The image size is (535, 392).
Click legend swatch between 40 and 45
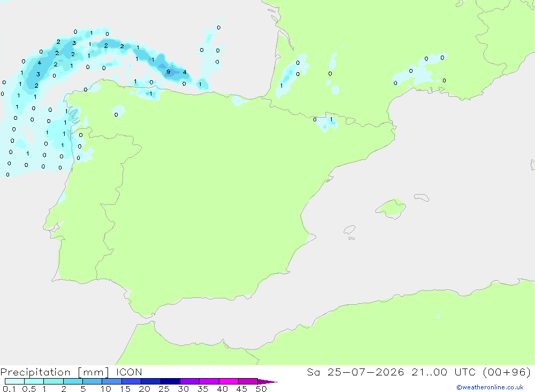228,381
